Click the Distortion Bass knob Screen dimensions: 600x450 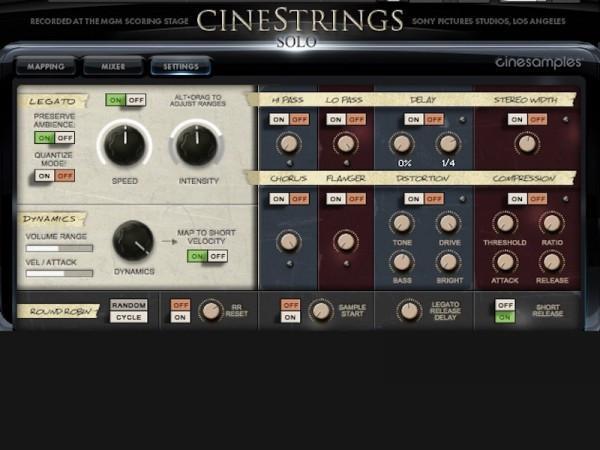[401, 262]
